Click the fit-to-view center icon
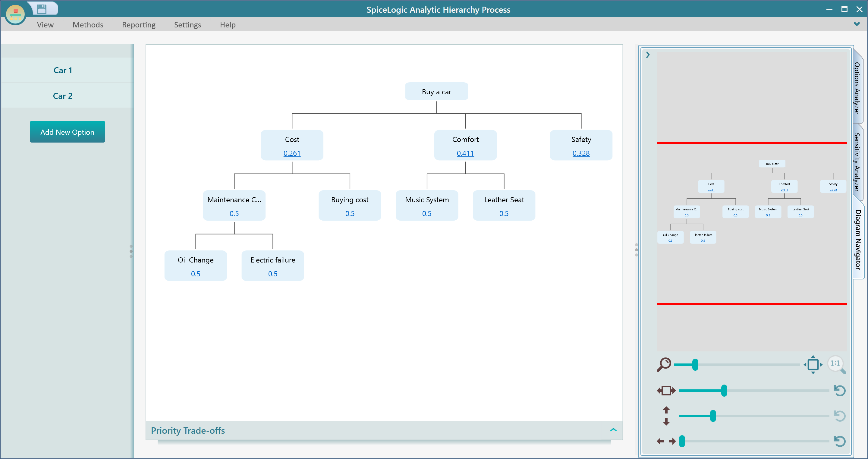868x459 pixels. [813, 364]
